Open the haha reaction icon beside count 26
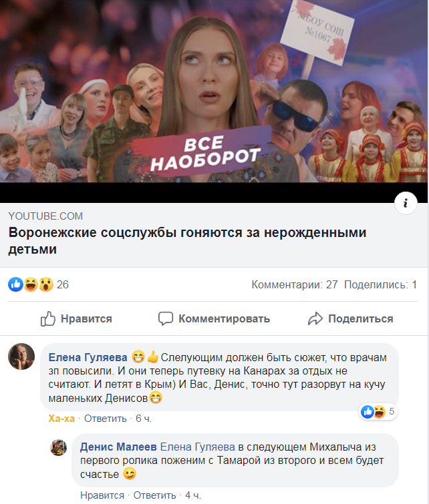 [31, 284]
